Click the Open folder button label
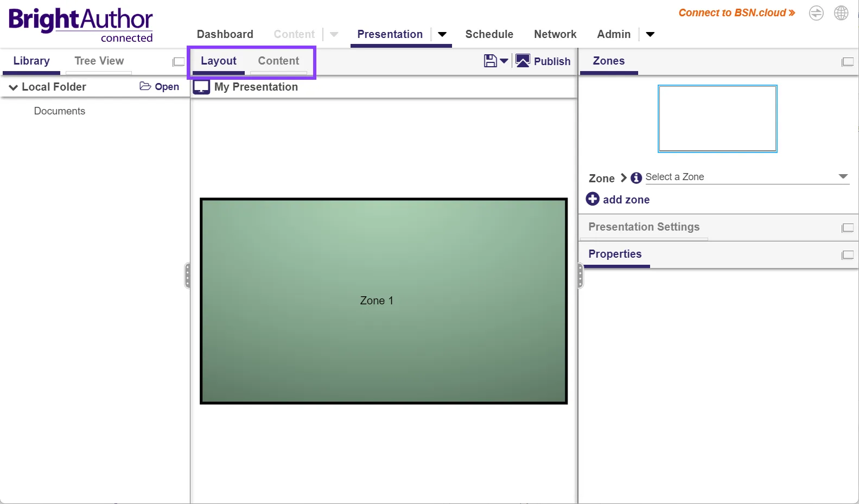Screen dimensions: 859x504 pyautogui.click(x=167, y=86)
